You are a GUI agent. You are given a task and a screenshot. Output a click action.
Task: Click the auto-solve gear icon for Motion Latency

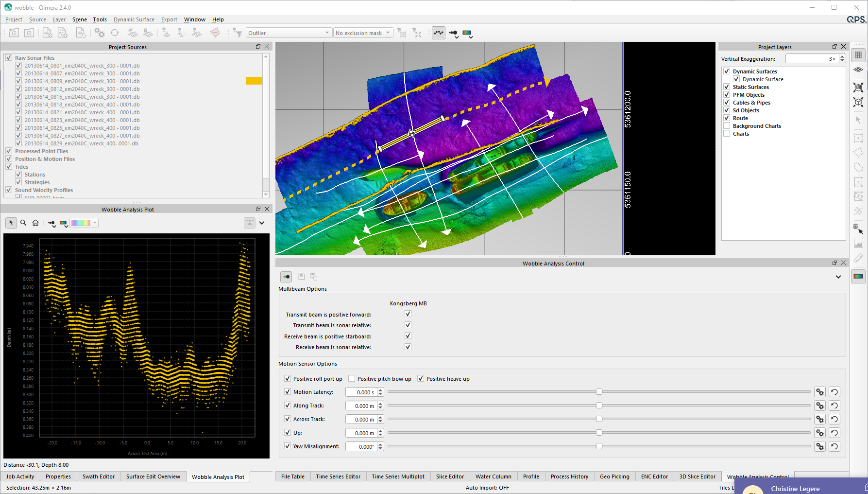pyautogui.click(x=820, y=392)
